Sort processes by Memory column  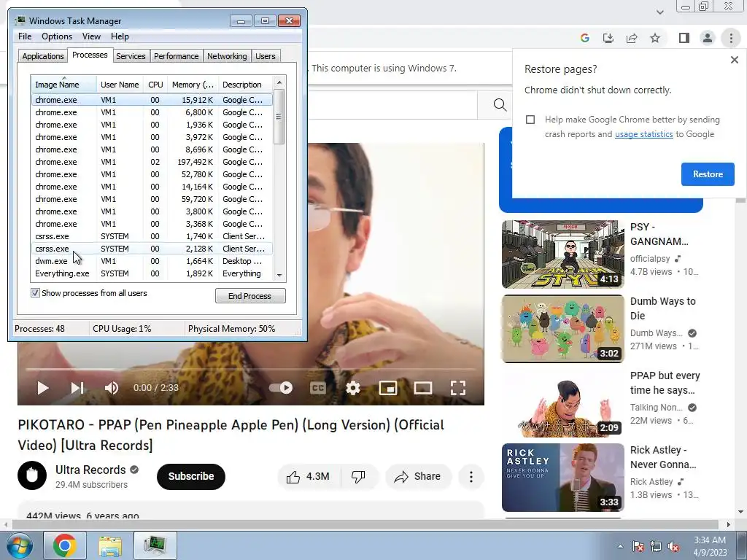tap(193, 85)
